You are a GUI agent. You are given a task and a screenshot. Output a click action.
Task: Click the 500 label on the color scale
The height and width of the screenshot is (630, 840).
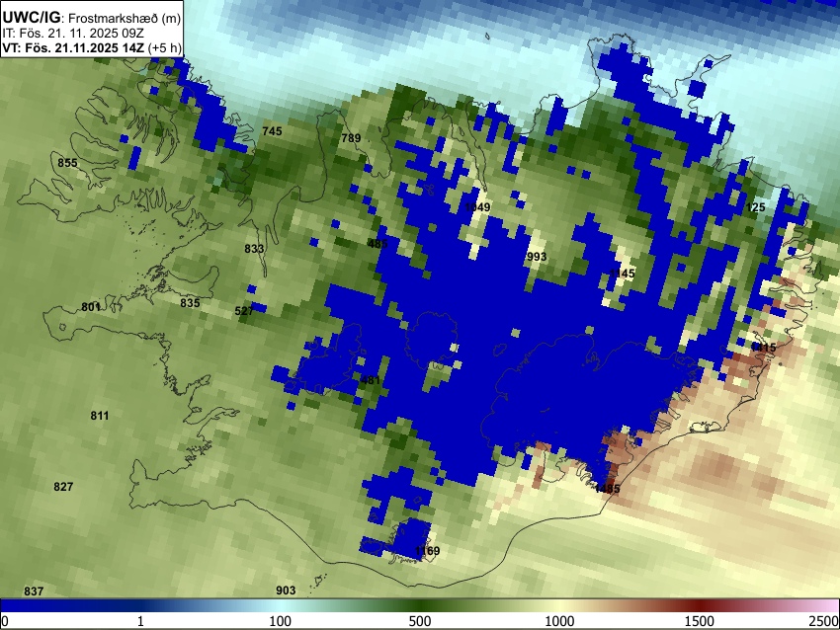[x=420, y=621]
